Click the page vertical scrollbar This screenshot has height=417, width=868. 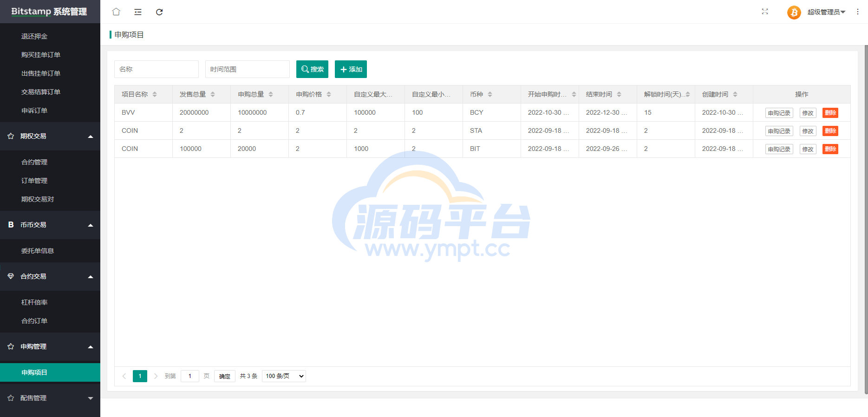point(866,219)
